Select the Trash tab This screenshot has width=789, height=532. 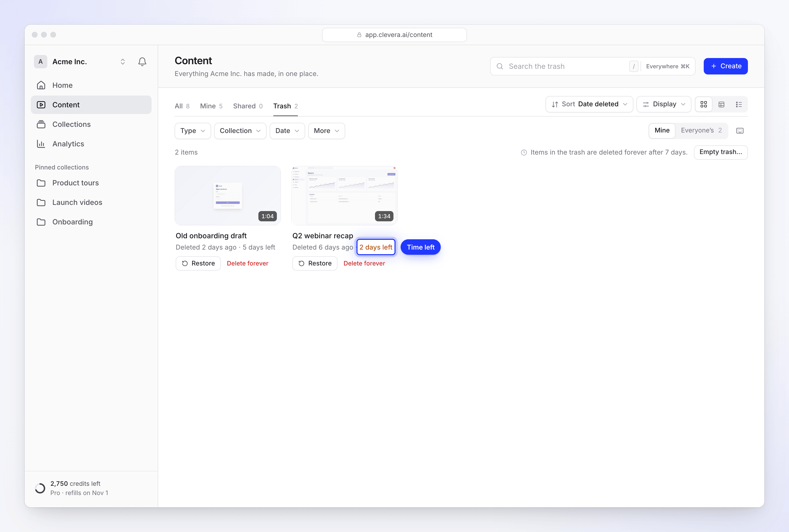pyautogui.click(x=285, y=106)
